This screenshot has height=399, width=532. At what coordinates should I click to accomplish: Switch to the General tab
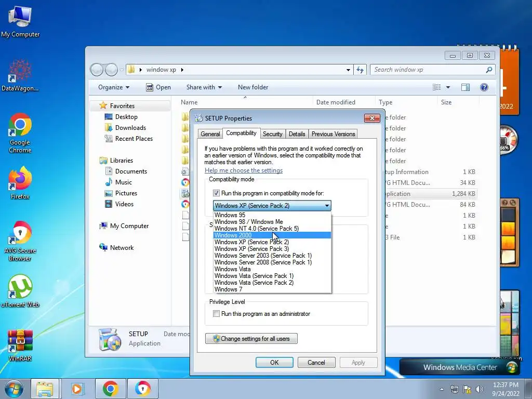(x=210, y=134)
